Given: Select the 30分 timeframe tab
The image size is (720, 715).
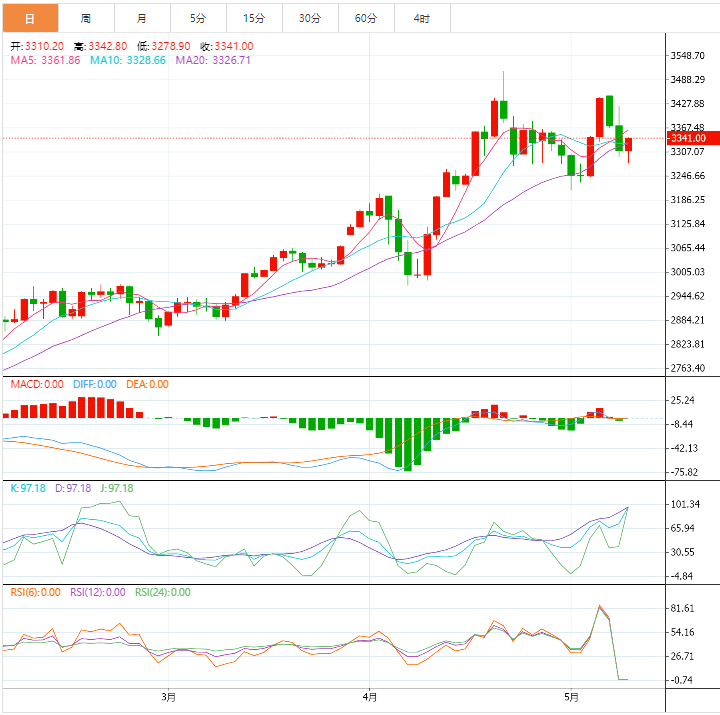Looking at the screenshot, I should click(x=310, y=18).
